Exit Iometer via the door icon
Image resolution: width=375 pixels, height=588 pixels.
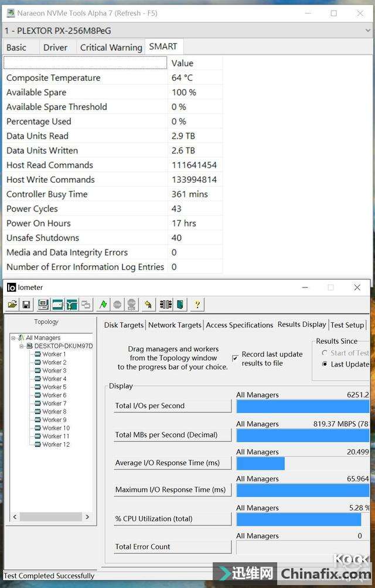(x=180, y=305)
